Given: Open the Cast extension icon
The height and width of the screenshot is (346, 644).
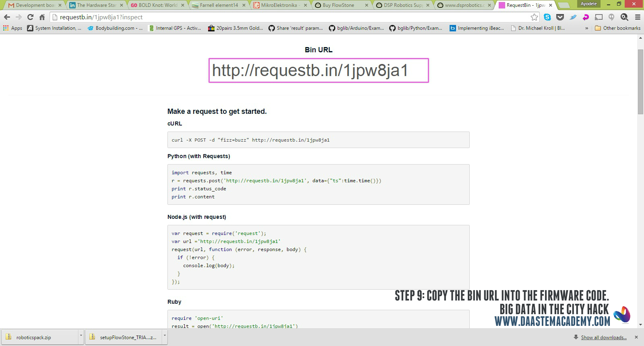Looking at the screenshot, I should tap(599, 17).
